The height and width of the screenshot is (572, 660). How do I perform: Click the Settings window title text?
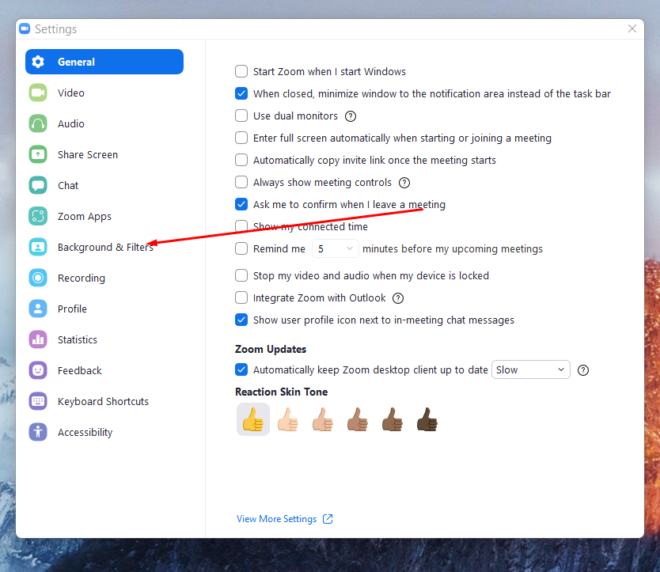56,29
